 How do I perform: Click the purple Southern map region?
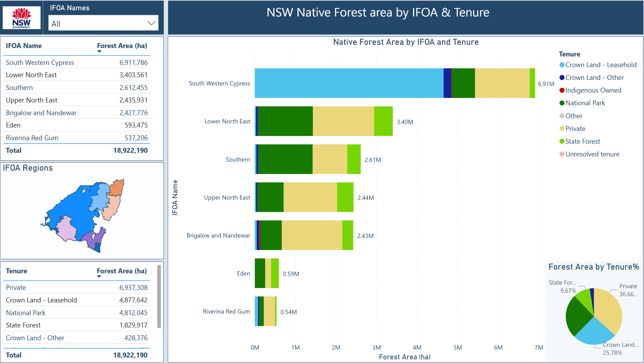click(x=93, y=238)
